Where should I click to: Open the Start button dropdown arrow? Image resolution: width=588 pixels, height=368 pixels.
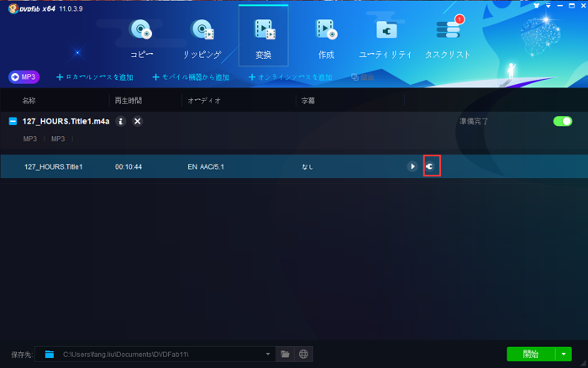point(564,354)
